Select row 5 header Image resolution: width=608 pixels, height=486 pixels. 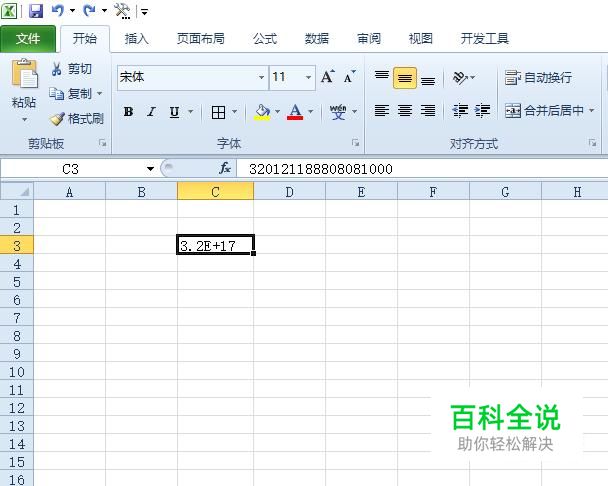coord(17,282)
